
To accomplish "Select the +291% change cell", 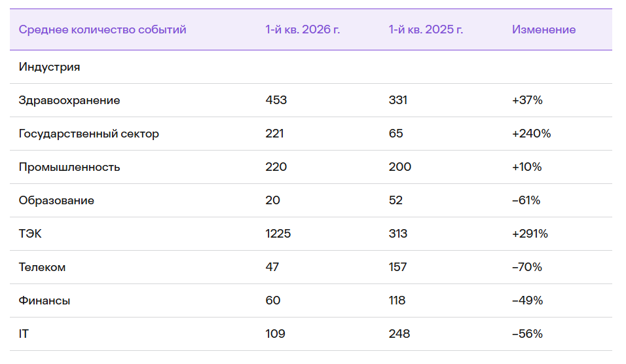I will click(x=530, y=234).
